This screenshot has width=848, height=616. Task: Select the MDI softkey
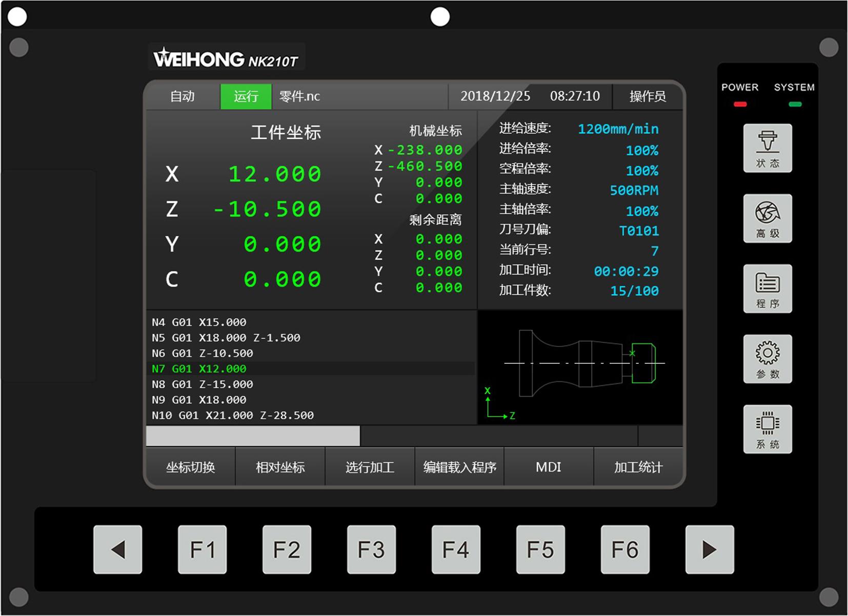pos(549,467)
